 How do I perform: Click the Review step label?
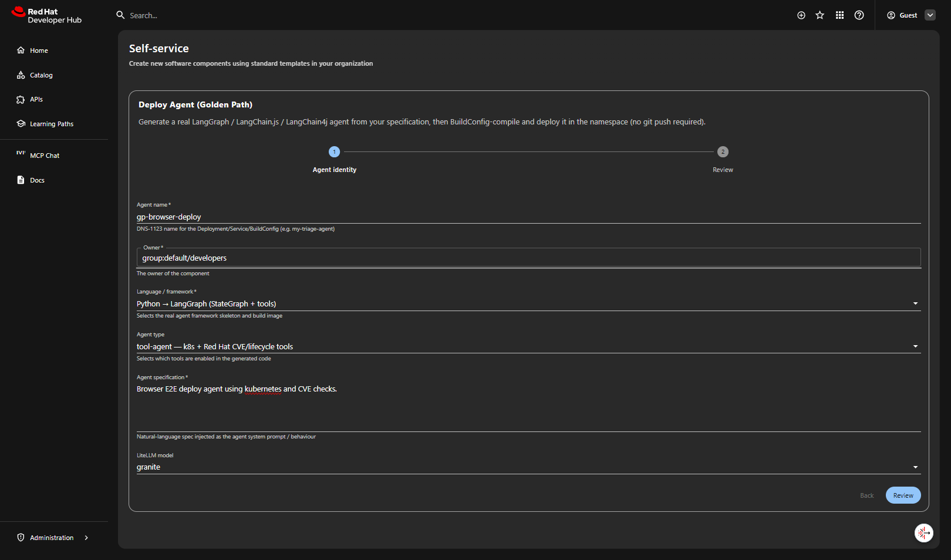point(723,170)
